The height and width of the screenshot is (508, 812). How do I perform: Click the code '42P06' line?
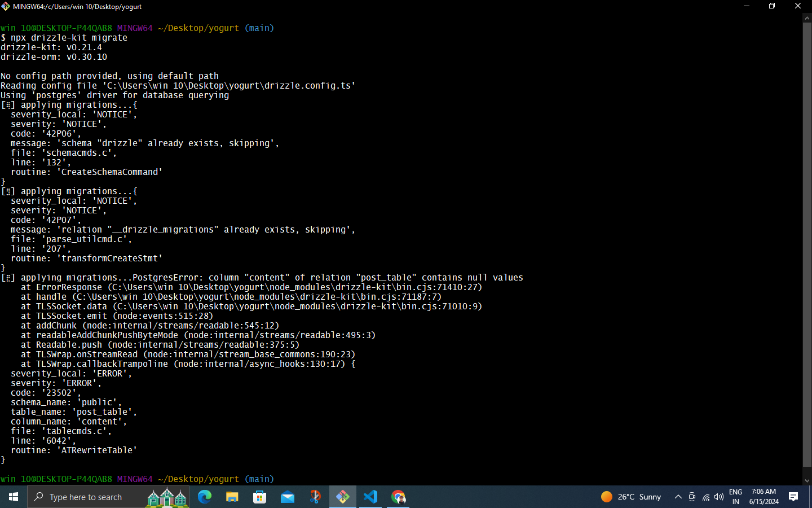click(x=46, y=134)
